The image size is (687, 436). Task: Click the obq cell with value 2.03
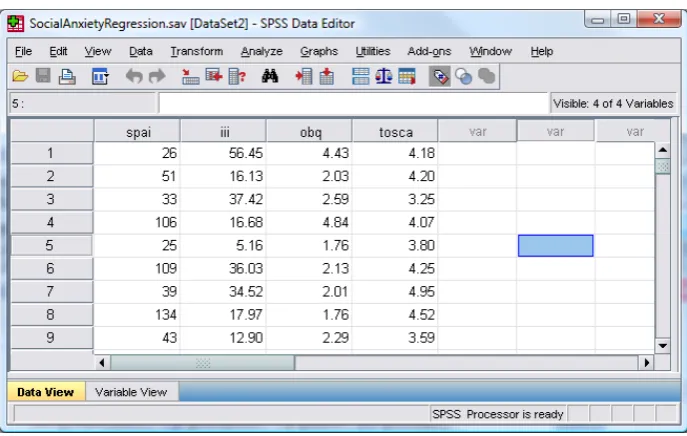[x=309, y=176]
